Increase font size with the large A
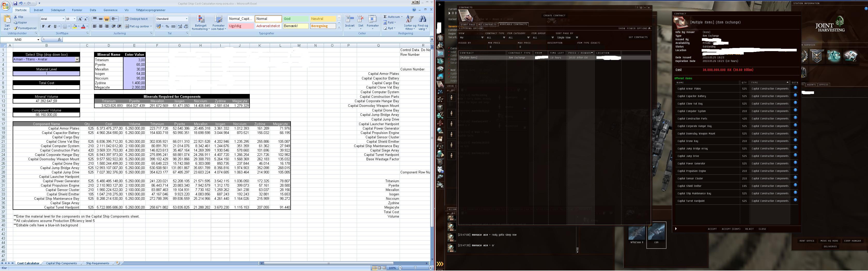The height and width of the screenshot is (271, 868). [x=80, y=19]
